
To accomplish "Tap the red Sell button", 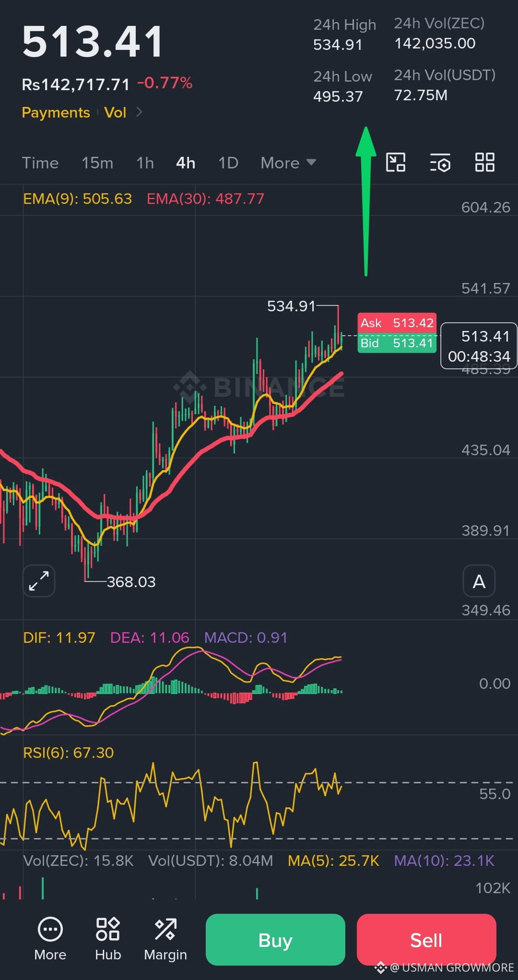I will point(426,940).
